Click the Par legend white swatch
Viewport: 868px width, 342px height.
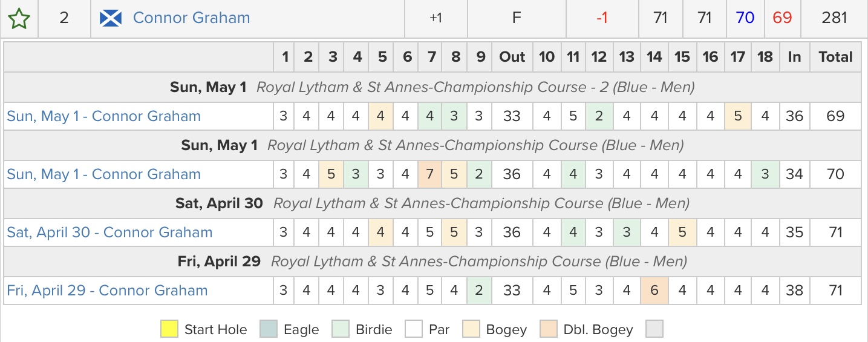pos(414,329)
